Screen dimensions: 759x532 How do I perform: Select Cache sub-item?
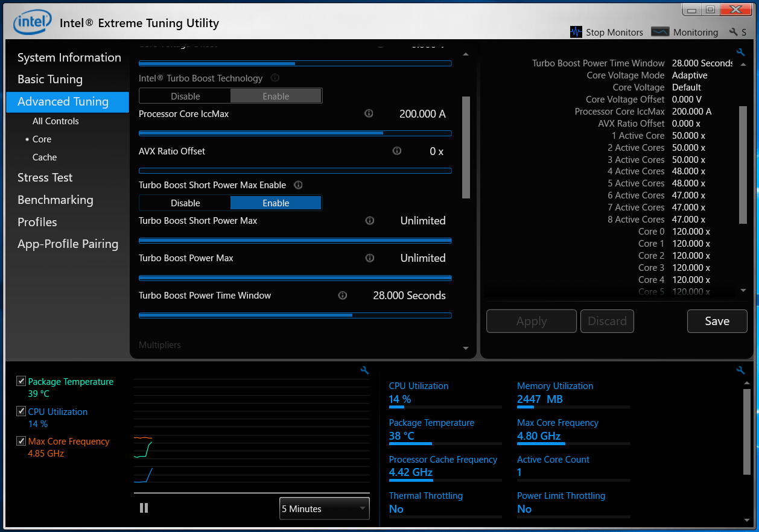point(45,157)
